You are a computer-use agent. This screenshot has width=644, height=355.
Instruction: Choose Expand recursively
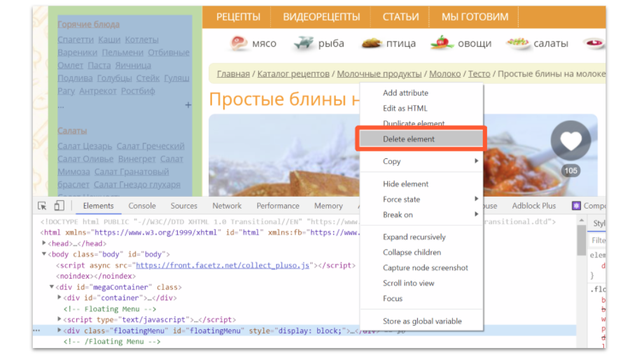tap(421, 237)
